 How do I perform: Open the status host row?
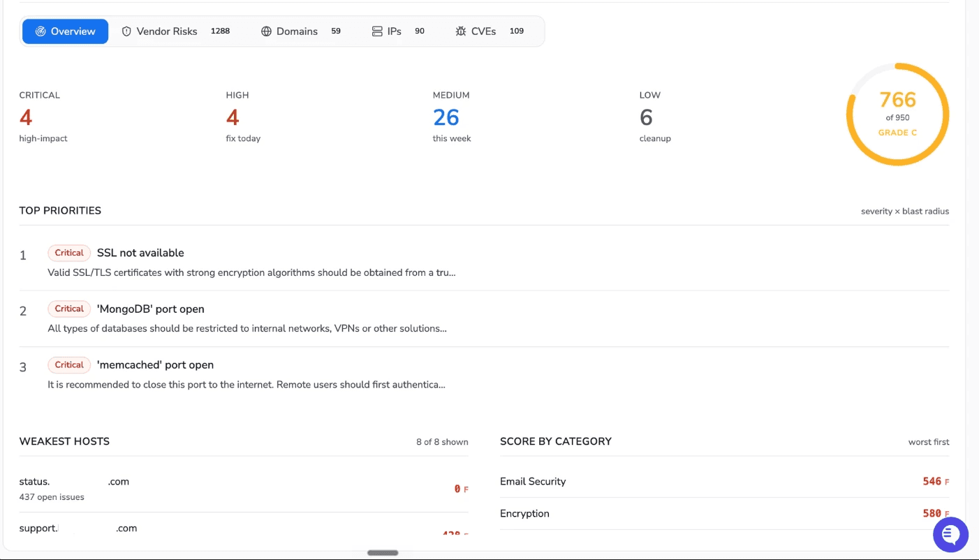coord(244,489)
